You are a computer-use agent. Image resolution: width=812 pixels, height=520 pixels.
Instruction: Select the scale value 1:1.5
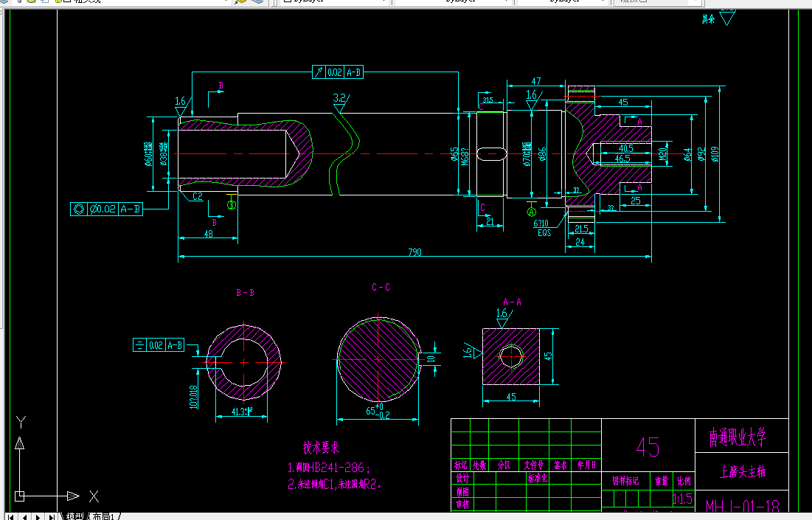point(682,499)
